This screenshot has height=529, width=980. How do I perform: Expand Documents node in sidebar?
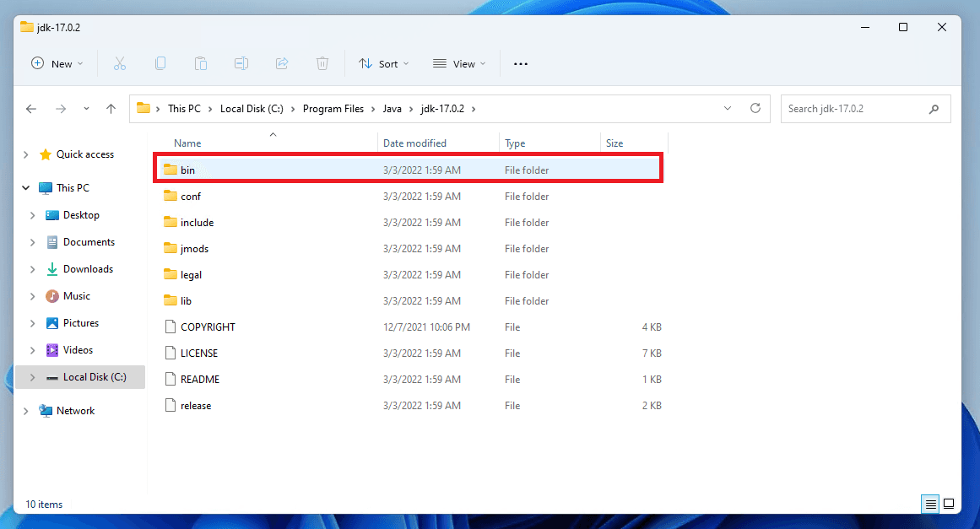[x=33, y=241]
